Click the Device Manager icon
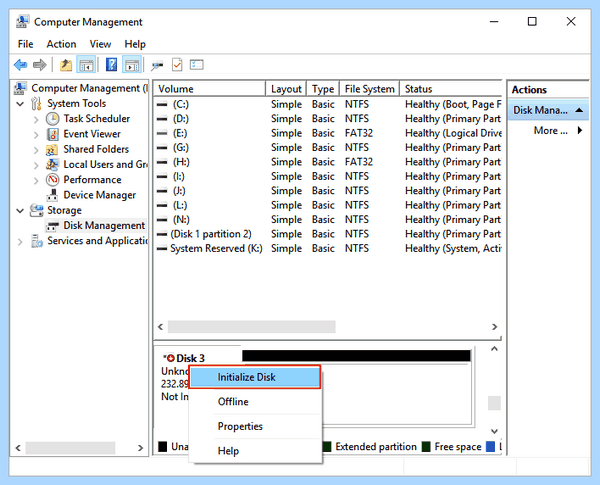Viewport: 600px width, 485px height. coord(52,195)
